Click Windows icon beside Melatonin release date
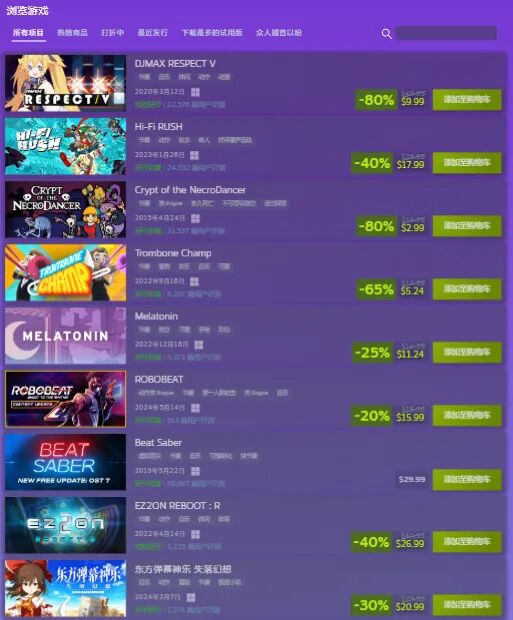This screenshot has height=620, width=513. (x=199, y=345)
